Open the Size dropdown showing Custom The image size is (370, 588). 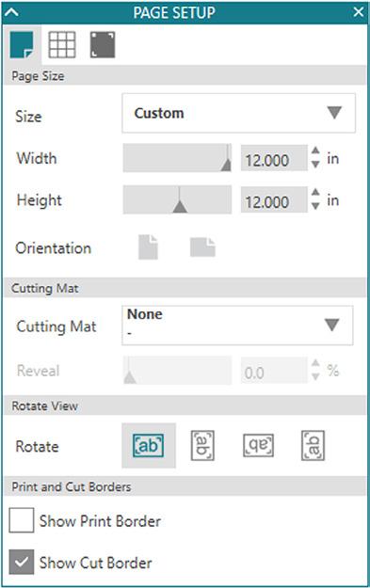coord(238,113)
